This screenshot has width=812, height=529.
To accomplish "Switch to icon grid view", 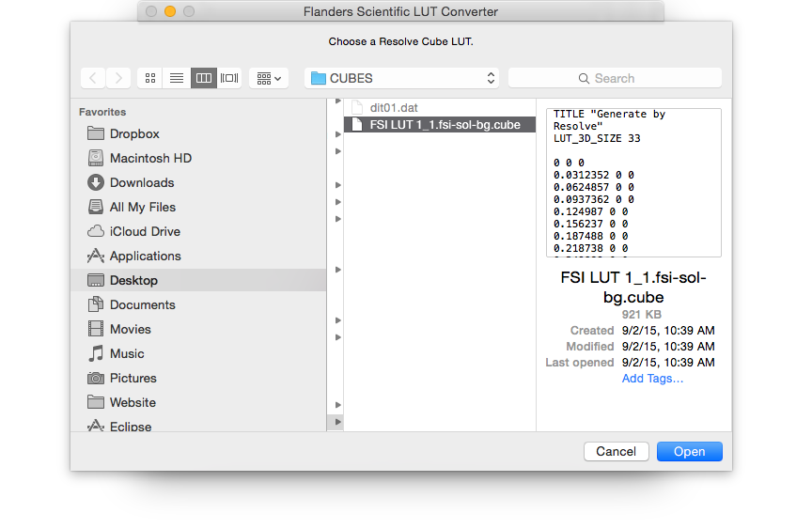I will (150, 78).
